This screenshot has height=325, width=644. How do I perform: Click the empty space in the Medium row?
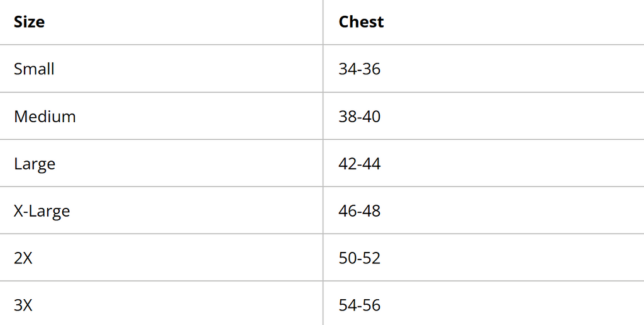pyautogui.click(x=513, y=117)
